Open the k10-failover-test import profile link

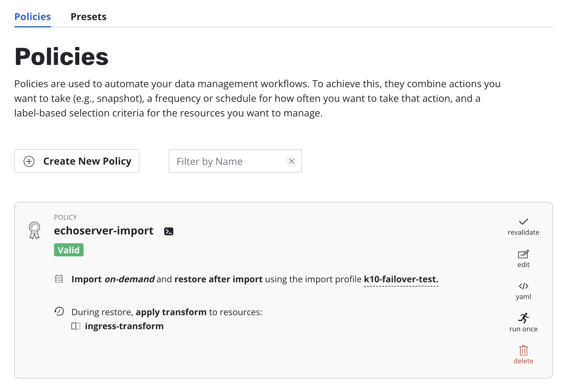pos(401,279)
